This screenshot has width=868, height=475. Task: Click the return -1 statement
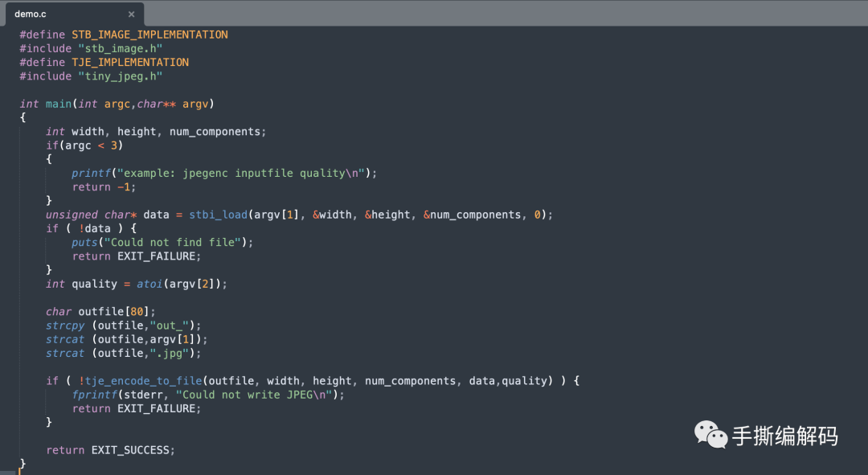tap(104, 186)
